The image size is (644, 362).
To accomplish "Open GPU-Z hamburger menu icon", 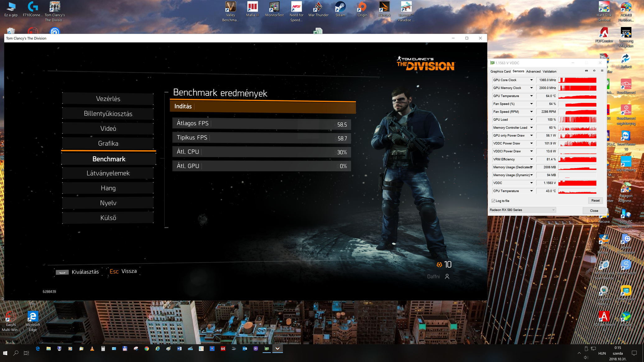I will pos(602,71).
